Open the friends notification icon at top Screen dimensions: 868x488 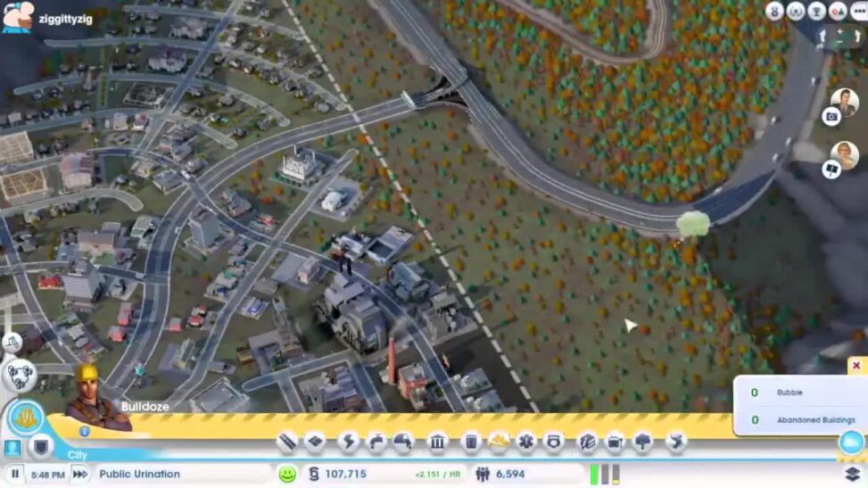click(x=838, y=11)
